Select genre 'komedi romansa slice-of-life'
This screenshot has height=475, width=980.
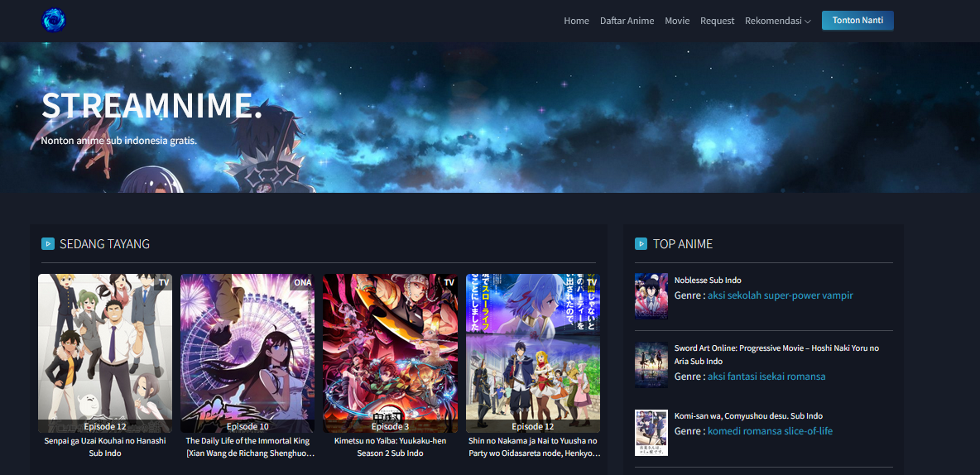tap(770, 430)
